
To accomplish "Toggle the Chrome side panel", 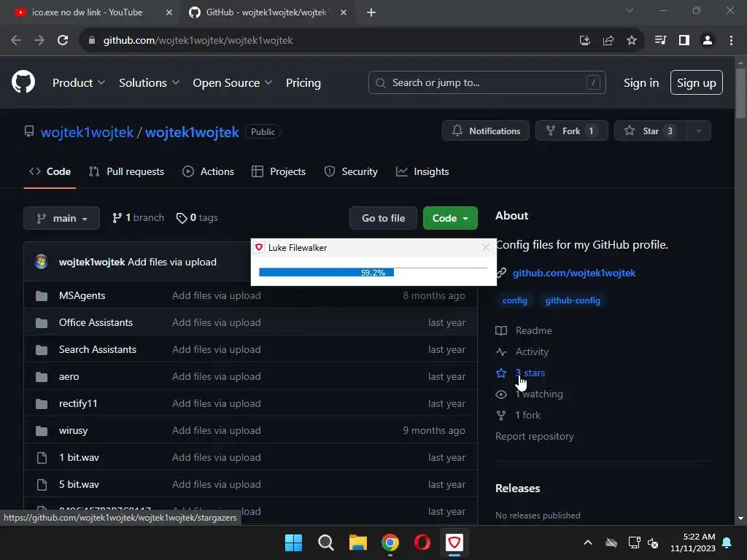I will pos(684,41).
